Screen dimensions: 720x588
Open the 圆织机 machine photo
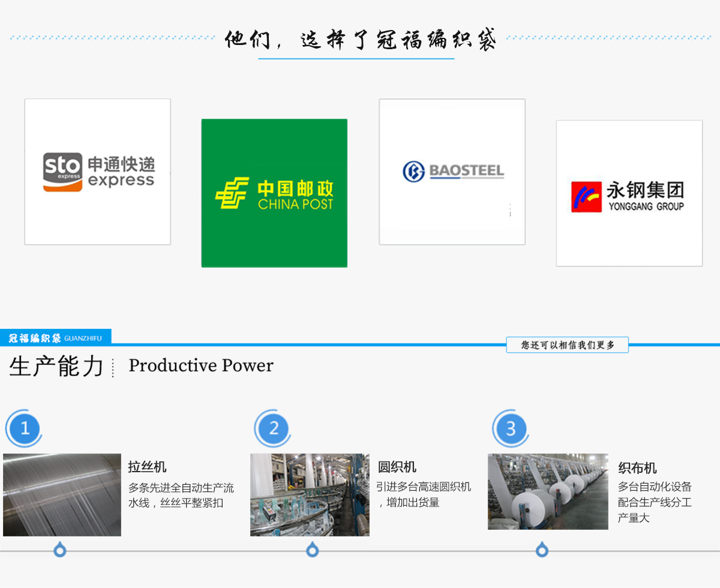pos(310,495)
